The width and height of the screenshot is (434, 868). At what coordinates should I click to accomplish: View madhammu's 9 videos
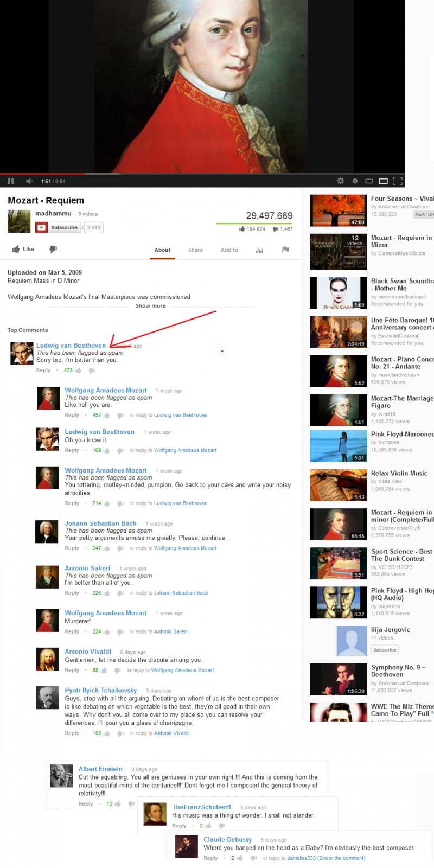pyautogui.click(x=88, y=214)
